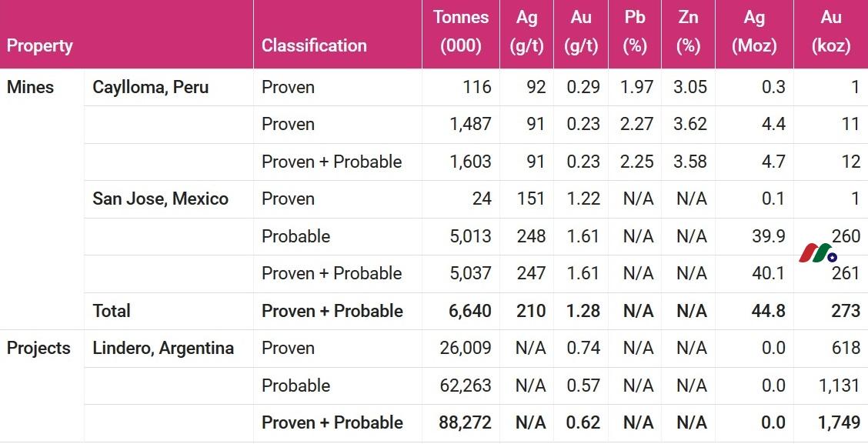
Task: Select the Property column header
Action: pyautogui.click(x=40, y=45)
